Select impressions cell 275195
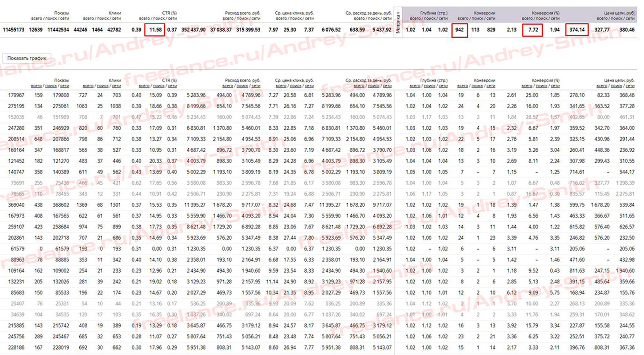 [x=16, y=106]
